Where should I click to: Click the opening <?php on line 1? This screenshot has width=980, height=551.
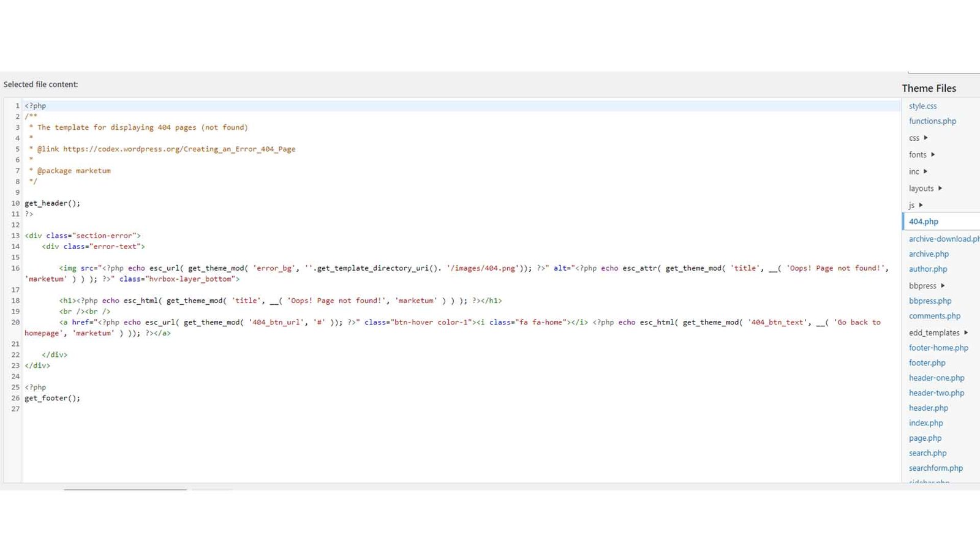tap(35, 106)
